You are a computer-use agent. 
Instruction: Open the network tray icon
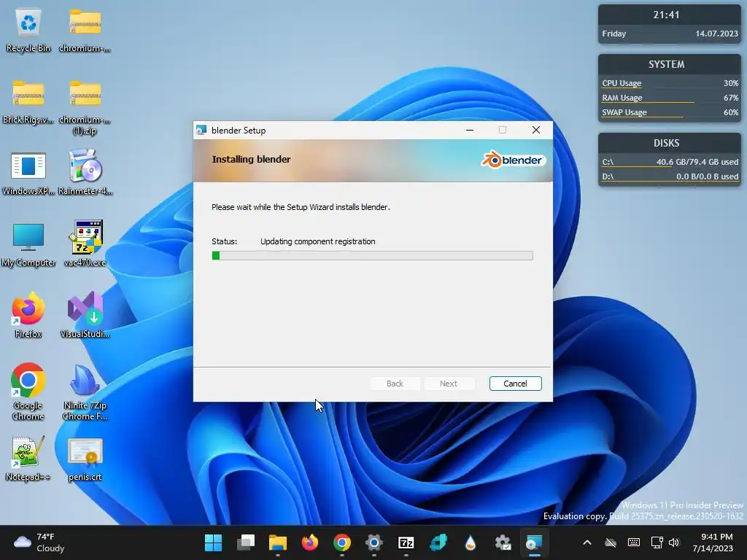click(x=657, y=542)
